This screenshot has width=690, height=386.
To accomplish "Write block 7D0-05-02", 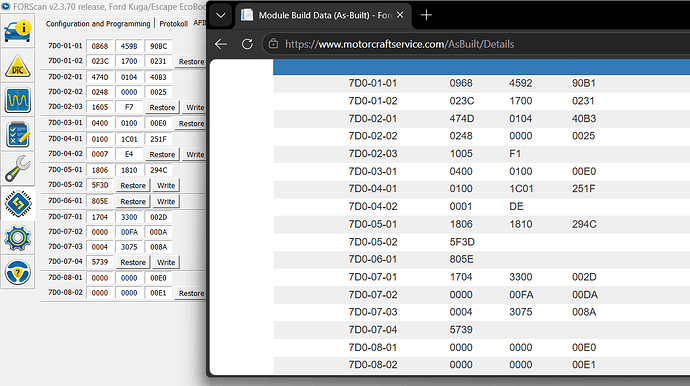I will click(166, 185).
